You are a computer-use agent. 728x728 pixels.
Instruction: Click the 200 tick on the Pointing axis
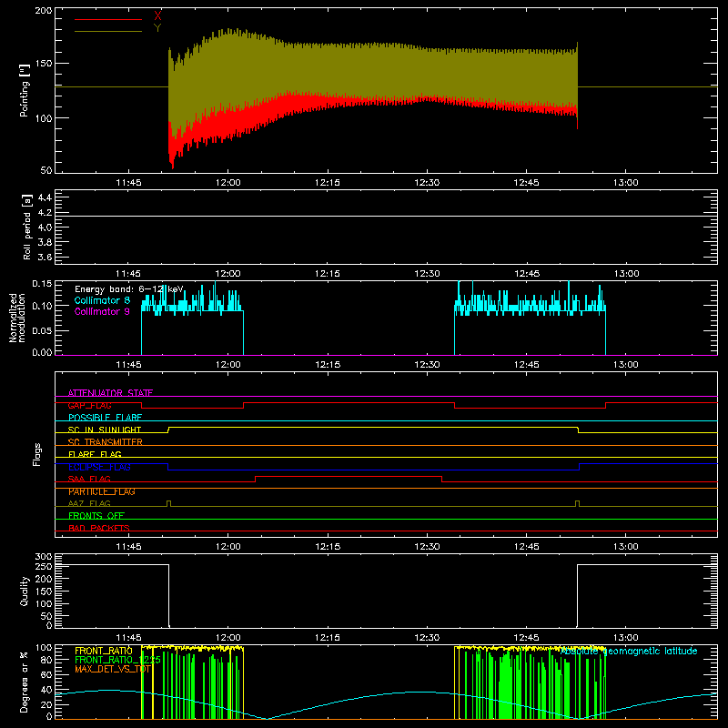[44, 11]
